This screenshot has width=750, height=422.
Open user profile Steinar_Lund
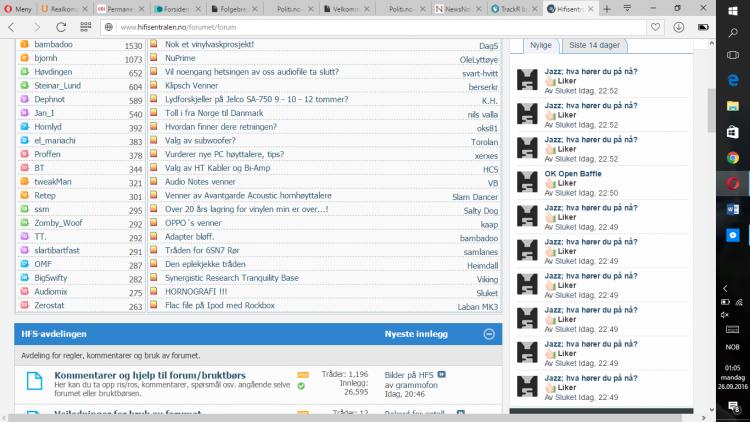coord(57,86)
